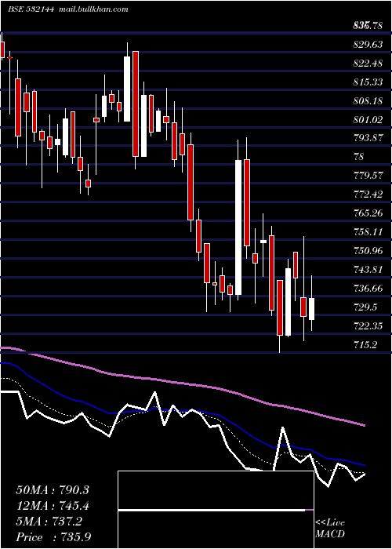Select the 750.96 price axis label
Viewport: 392px width, 549px height.
coord(367,251)
